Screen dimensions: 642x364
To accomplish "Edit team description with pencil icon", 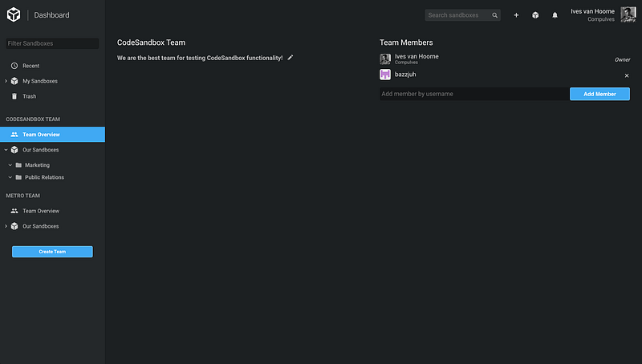I will pyautogui.click(x=291, y=58).
